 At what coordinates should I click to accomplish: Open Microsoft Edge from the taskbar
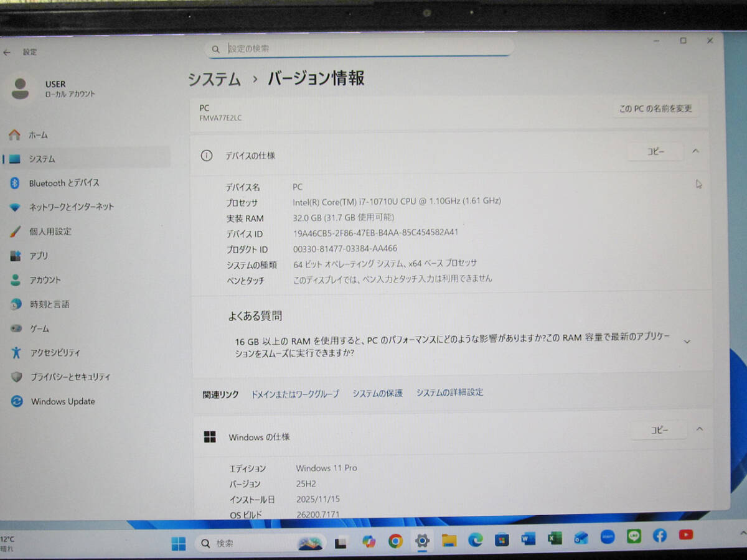[x=475, y=539]
